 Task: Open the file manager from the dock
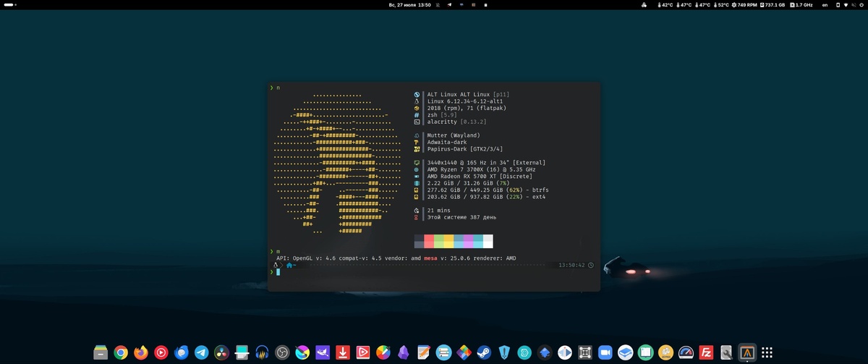coord(100,352)
